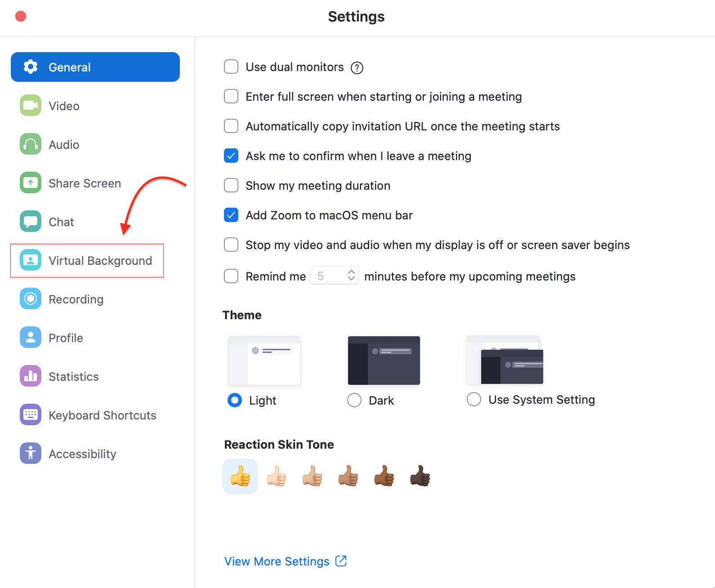Click the reminder minutes stepper arrows
The image size is (715, 588).
point(352,275)
